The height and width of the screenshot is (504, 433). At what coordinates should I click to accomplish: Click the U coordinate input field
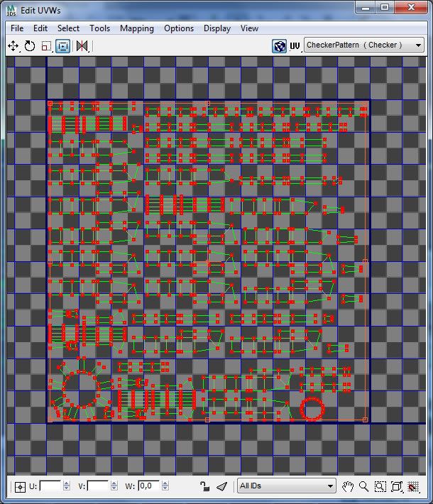[x=50, y=486]
